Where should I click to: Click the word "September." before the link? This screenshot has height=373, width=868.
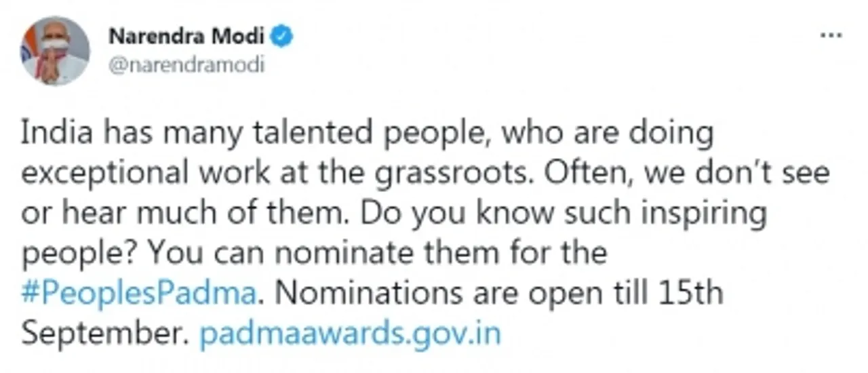(106, 335)
